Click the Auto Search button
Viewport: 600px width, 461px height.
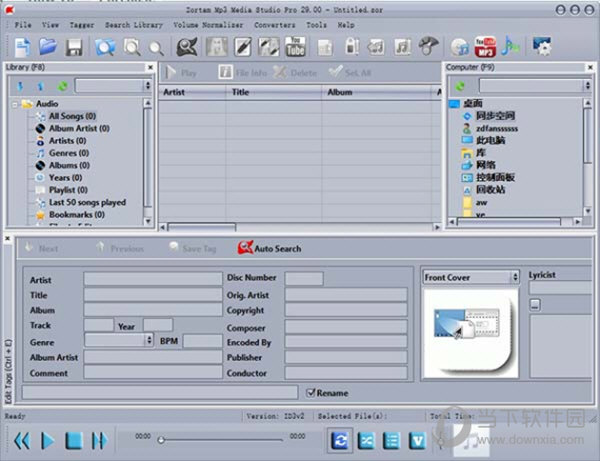point(270,248)
